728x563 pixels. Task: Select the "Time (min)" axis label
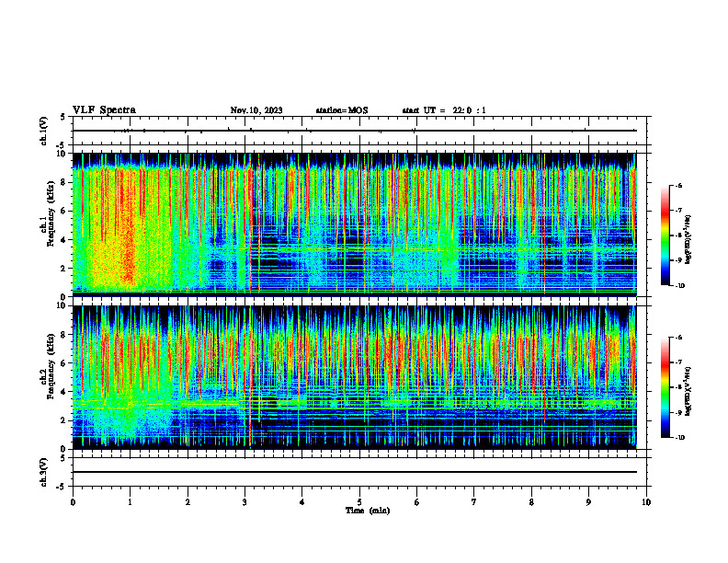tap(368, 511)
